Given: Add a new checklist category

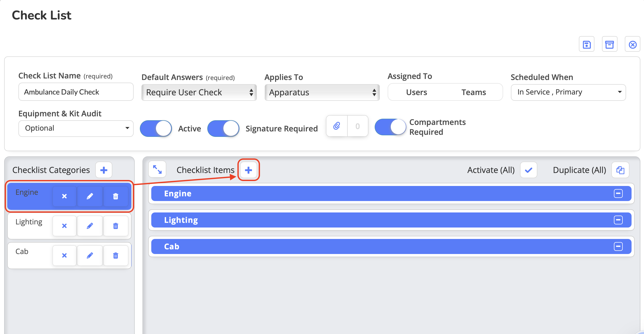Looking at the screenshot, I should tap(104, 170).
